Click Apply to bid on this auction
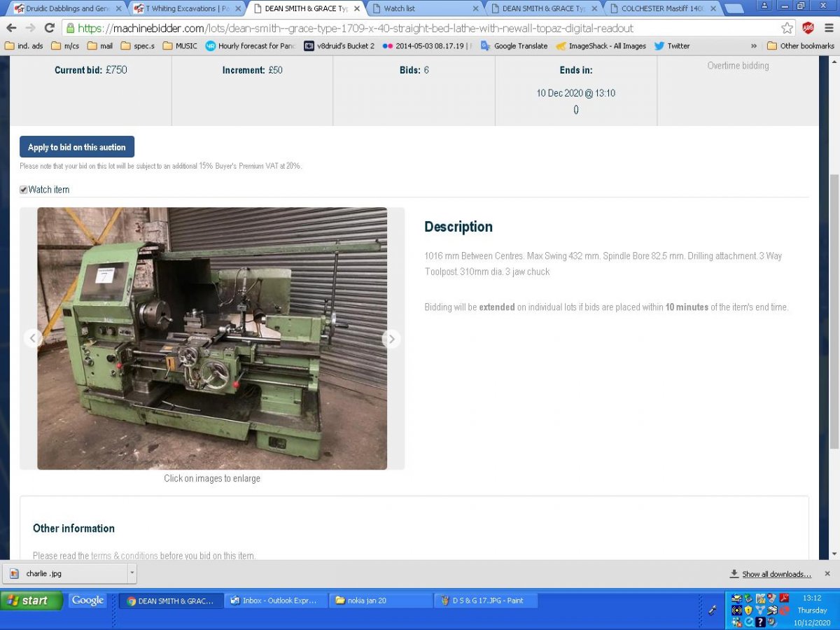Screen dimensions: 840x630 point(77,147)
